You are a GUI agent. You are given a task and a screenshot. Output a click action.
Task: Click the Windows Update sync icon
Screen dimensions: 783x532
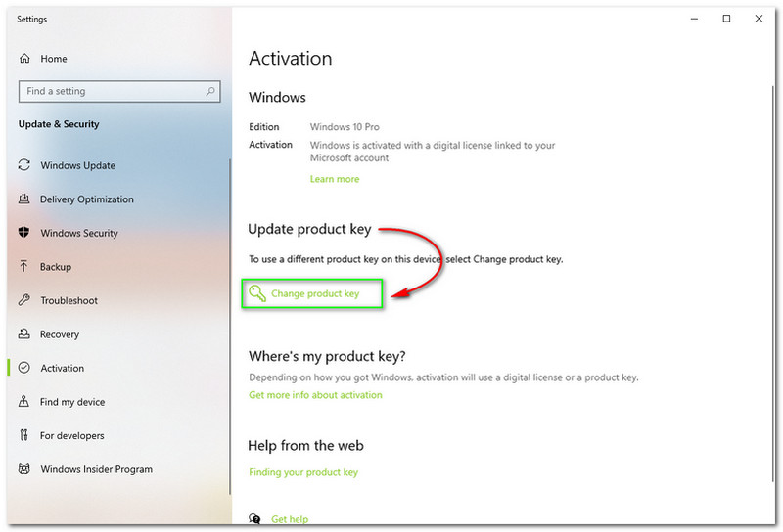tap(24, 165)
